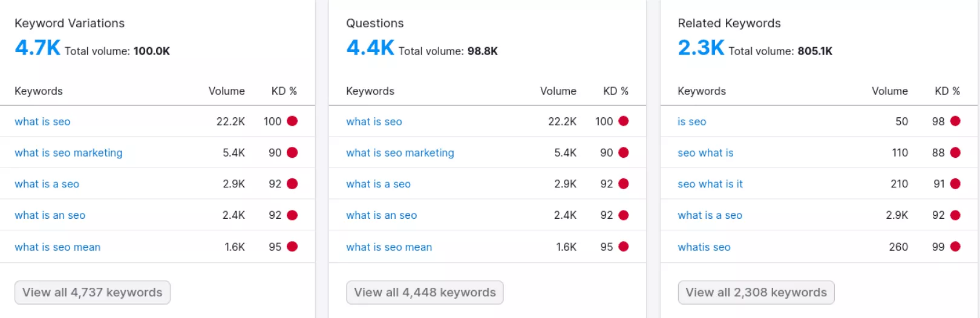Click red difficulty dot beside 'whatis seo'

pyautogui.click(x=955, y=246)
